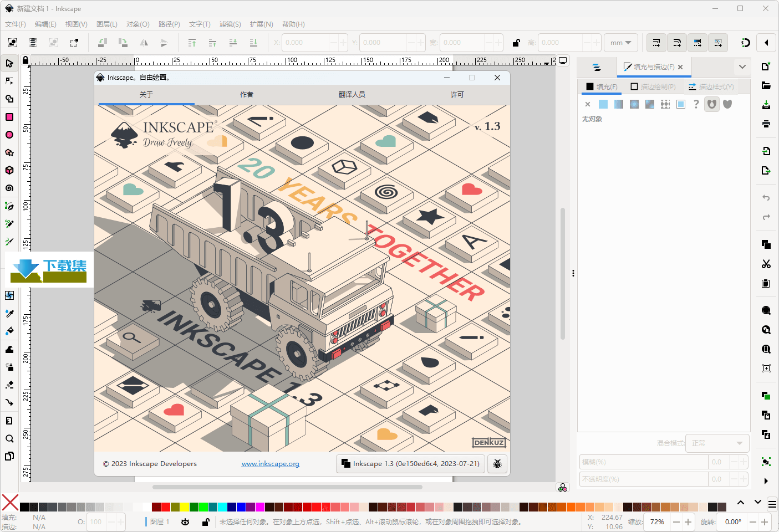Open the 图层 1 layer selector
779x532 pixels.
point(159,522)
